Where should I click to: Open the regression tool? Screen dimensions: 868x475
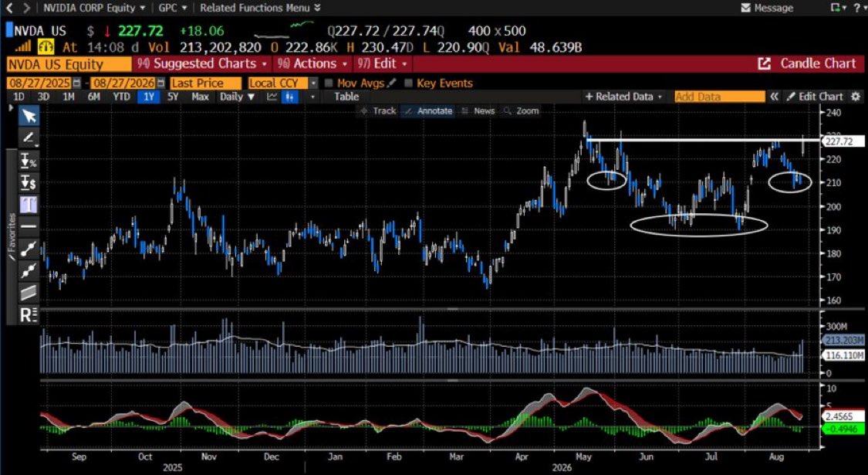point(29,315)
